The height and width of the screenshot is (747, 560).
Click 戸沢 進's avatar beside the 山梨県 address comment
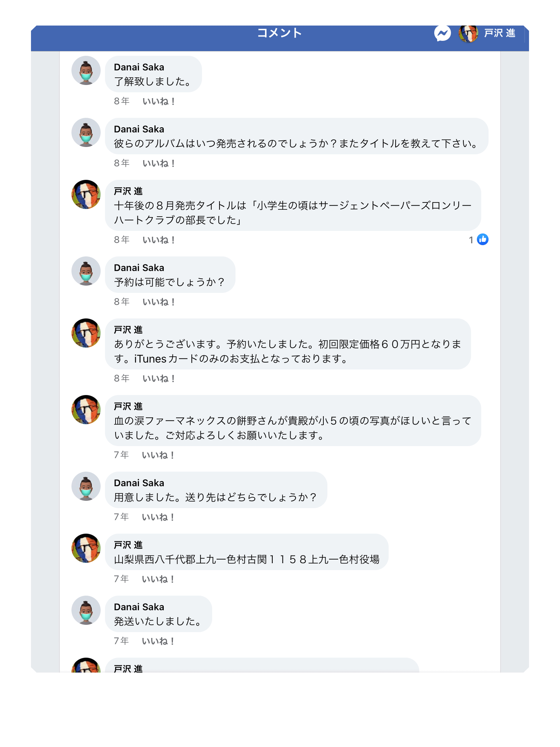point(86,548)
